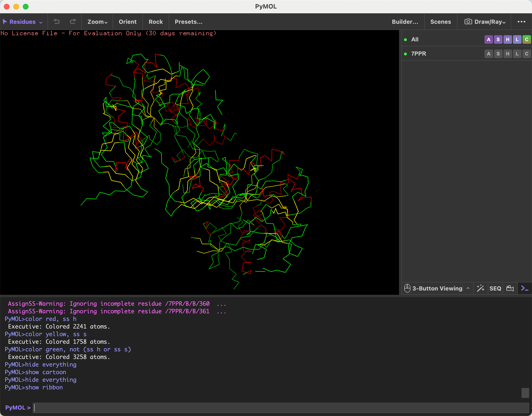The width and height of the screenshot is (532, 416).
Task: Click the mouse mode icon
Action: point(407,288)
